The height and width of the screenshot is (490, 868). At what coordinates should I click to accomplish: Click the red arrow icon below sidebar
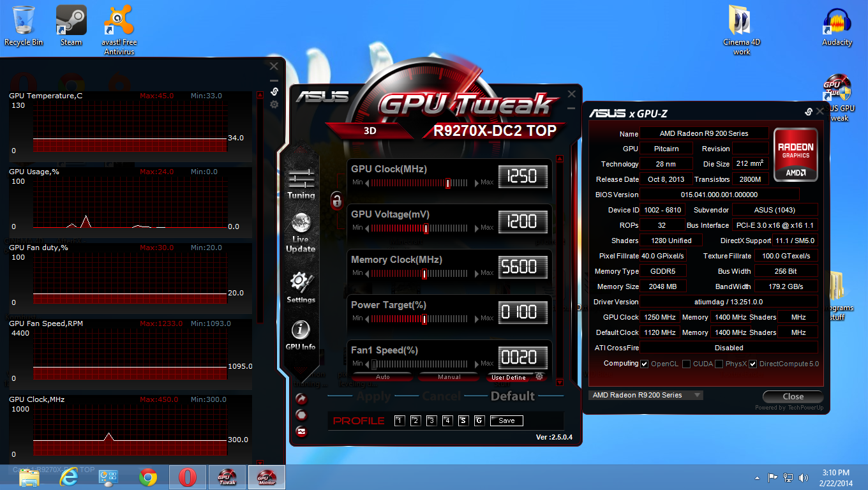tap(301, 399)
